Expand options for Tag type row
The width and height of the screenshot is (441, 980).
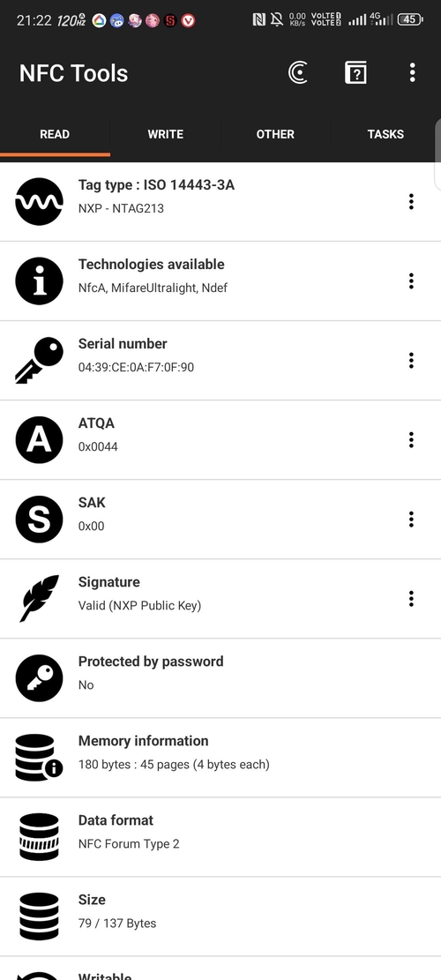pyautogui.click(x=411, y=202)
